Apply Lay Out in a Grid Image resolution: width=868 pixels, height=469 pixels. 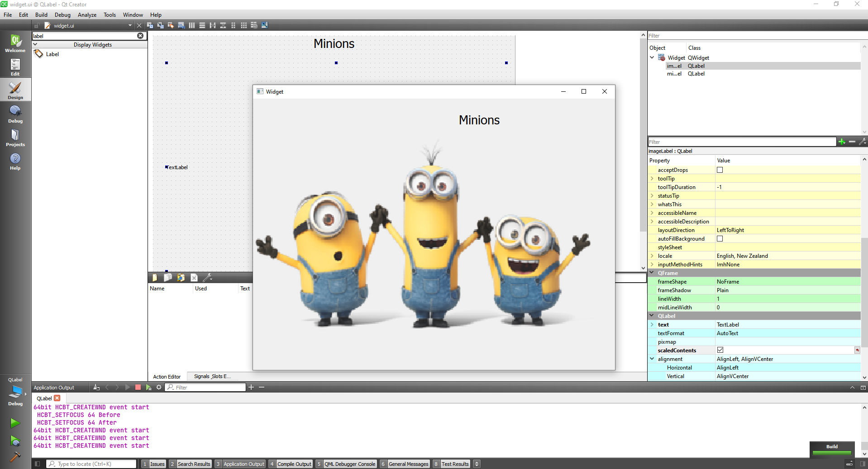pos(244,25)
